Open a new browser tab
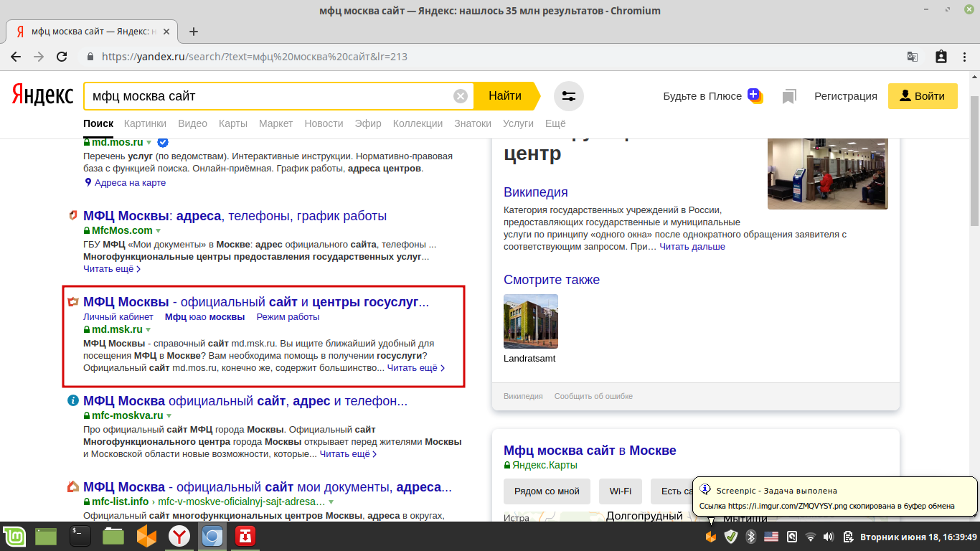This screenshot has width=980, height=551. [x=193, y=32]
